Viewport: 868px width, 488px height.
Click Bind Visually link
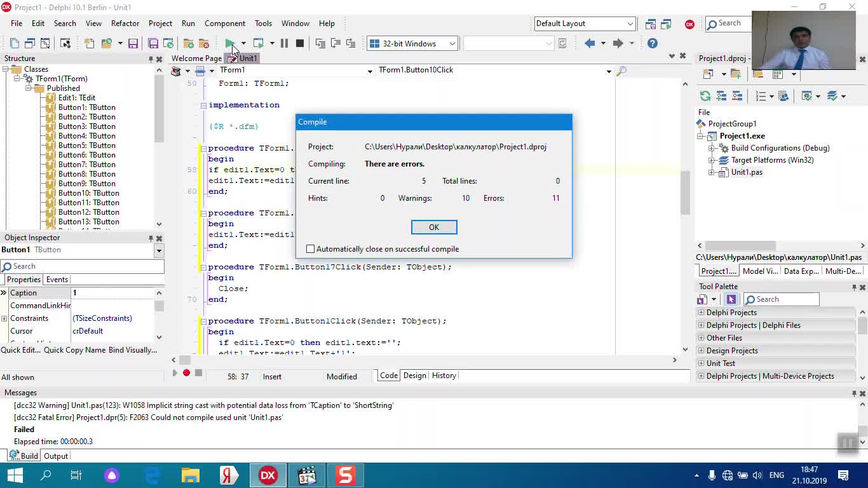click(133, 350)
